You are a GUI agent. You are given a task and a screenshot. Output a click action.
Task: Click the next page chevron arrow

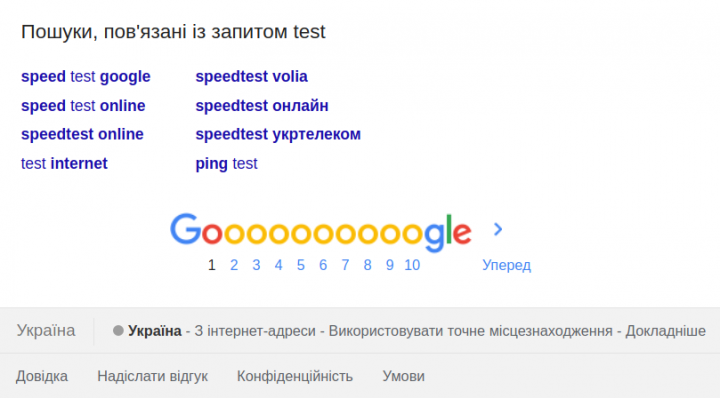tap(498, 229)
